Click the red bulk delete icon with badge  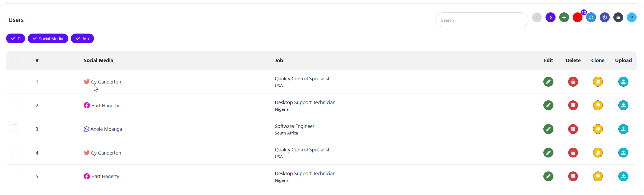(x=577, y=17)
